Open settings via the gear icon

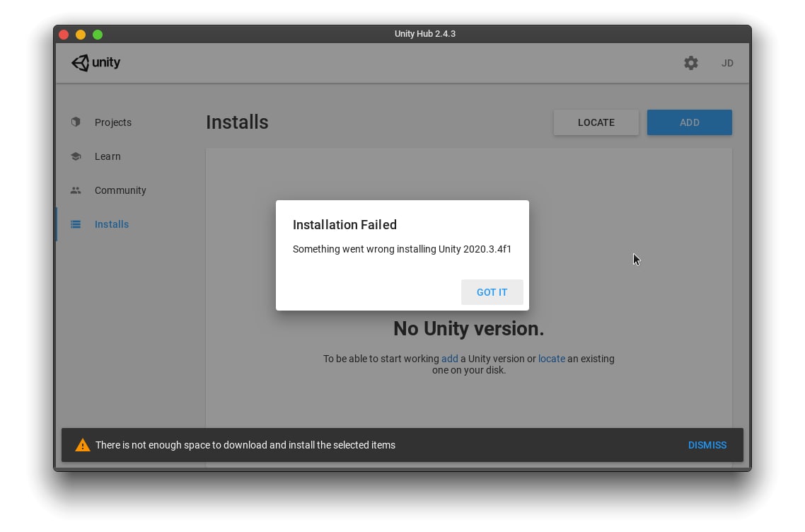[690, 63]
